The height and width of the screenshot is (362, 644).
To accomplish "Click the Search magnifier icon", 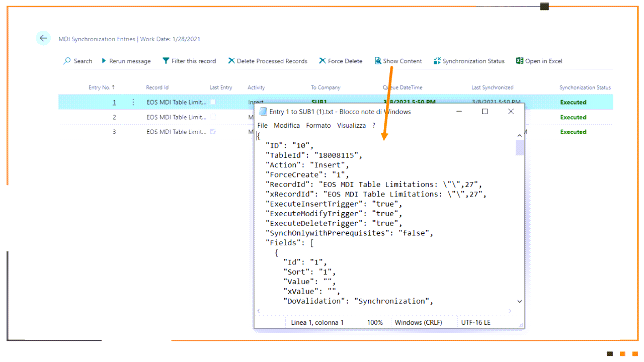I will pos(67,61).
